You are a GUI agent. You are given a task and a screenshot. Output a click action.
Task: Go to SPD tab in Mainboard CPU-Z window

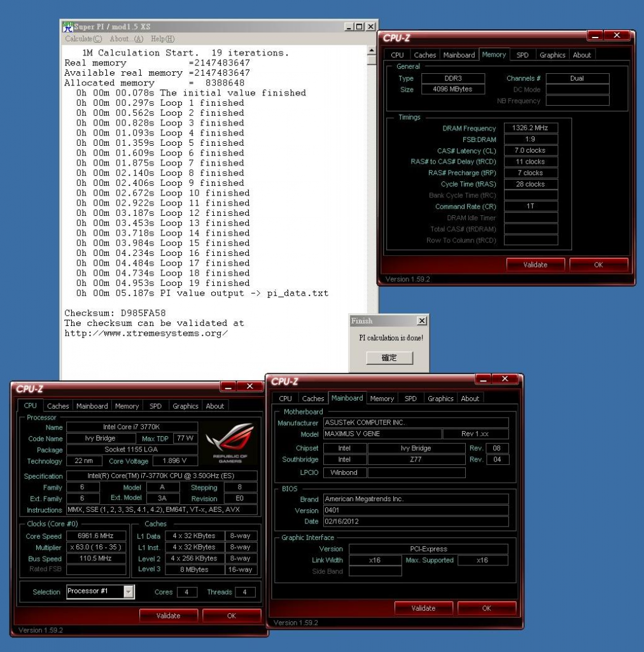[410, 399]
